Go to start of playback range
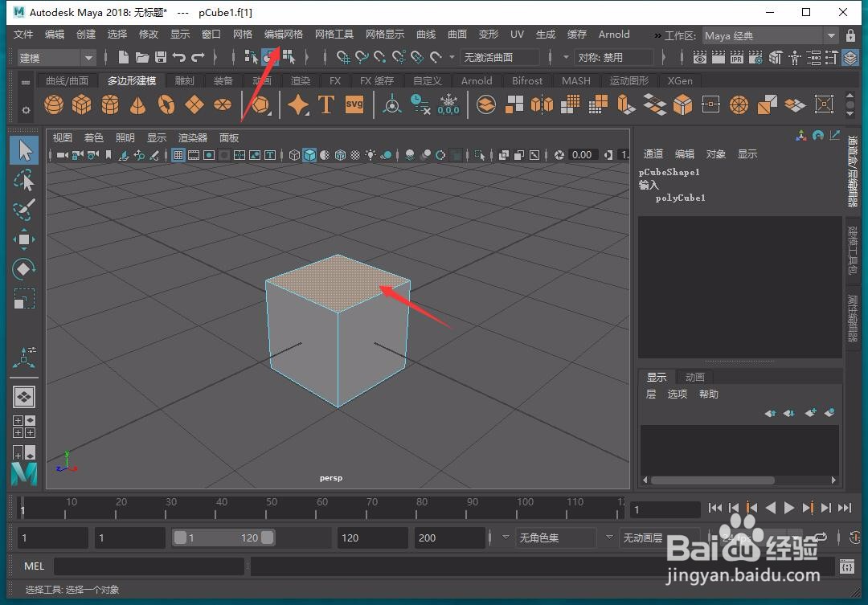 [x=714, y=508]
